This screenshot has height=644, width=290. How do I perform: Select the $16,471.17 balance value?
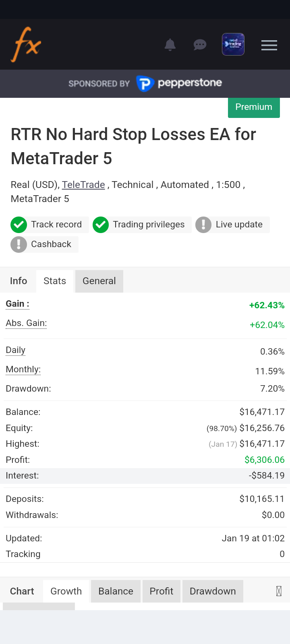262,412
